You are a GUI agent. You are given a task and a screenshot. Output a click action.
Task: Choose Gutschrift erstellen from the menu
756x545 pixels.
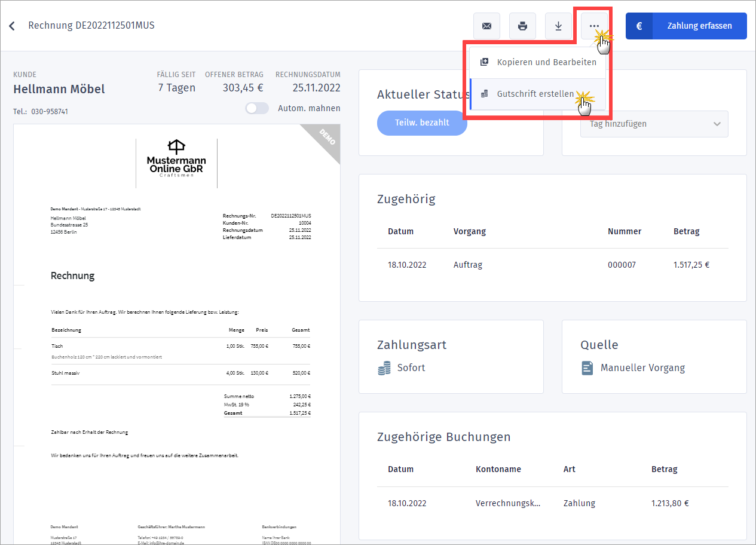(x=535, y=94)
